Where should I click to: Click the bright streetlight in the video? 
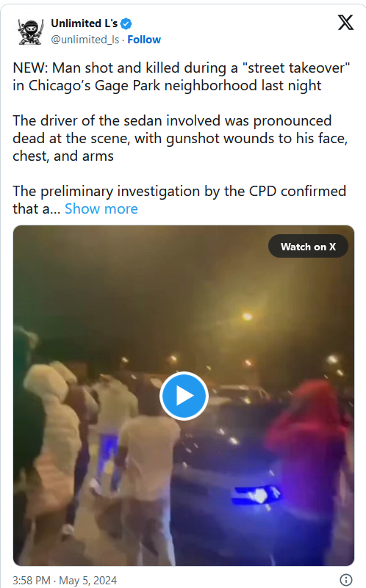click(247, 316)
